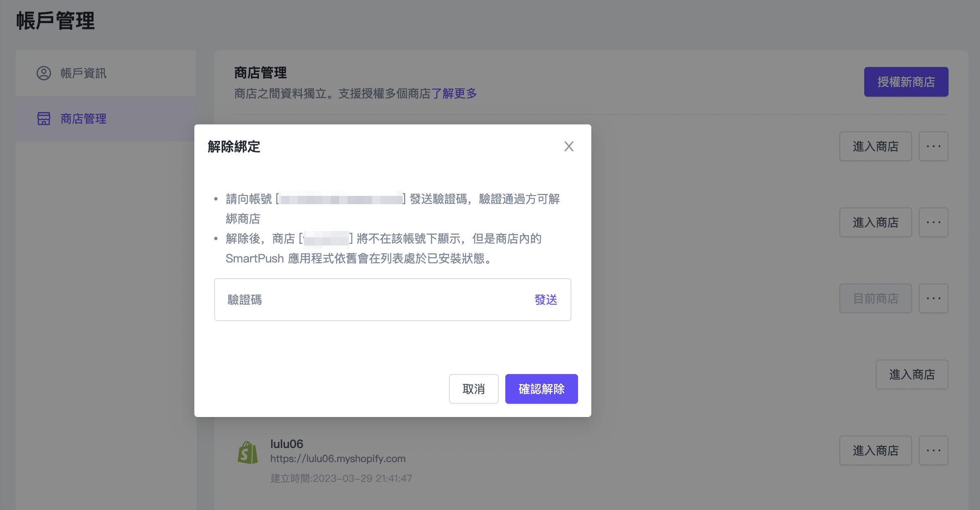
Task: Focus the 驗證碼 verification code input field
Action: pos(372,300)
